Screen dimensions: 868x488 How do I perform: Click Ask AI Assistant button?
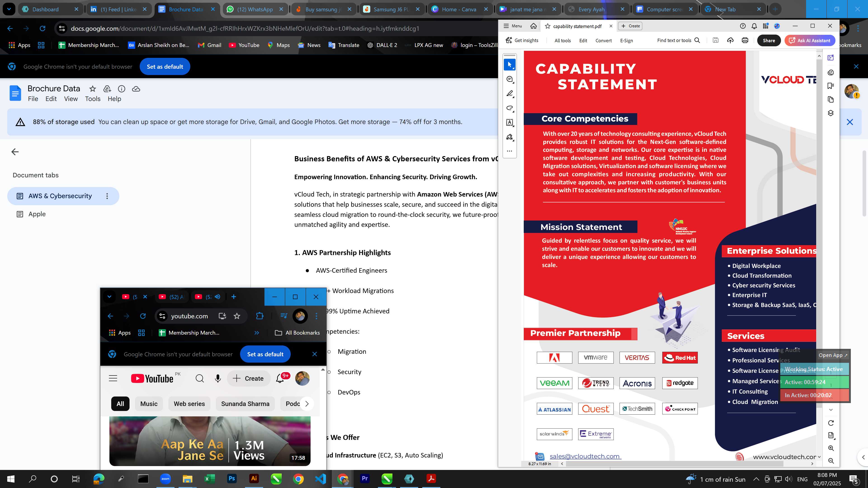click(x=810, y=40)
